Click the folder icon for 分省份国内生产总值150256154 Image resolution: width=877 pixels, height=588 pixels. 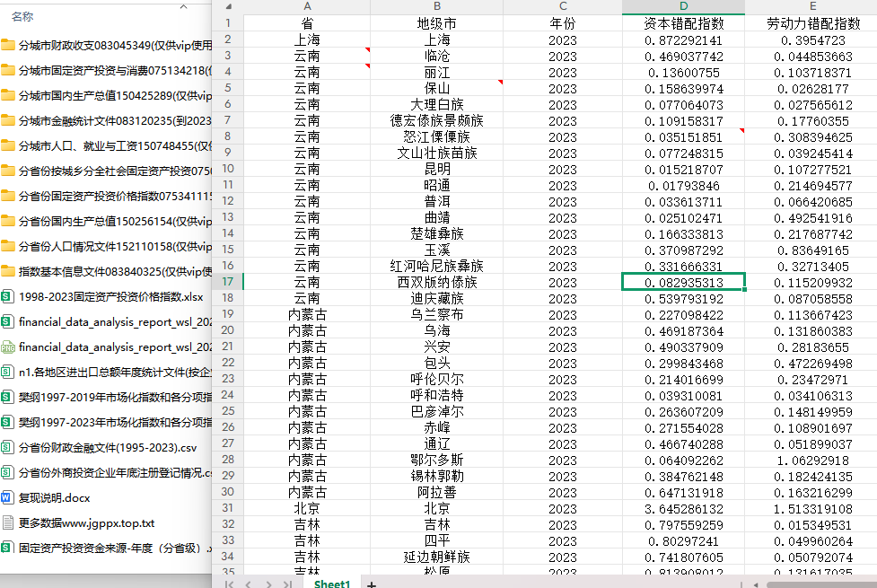point(8,222)
